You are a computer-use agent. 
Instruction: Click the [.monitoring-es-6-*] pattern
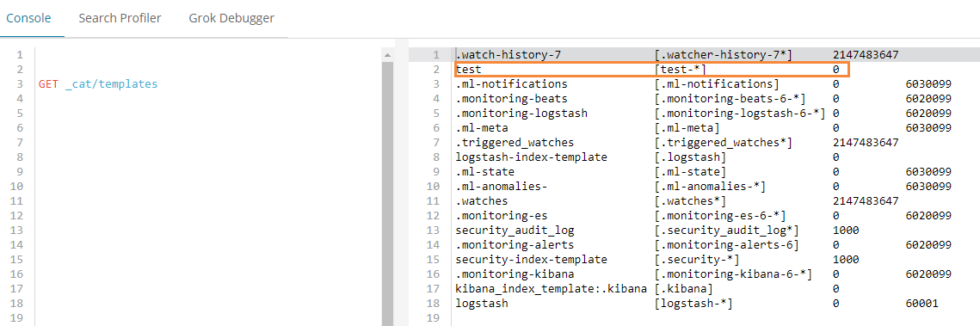click(720, 216)
